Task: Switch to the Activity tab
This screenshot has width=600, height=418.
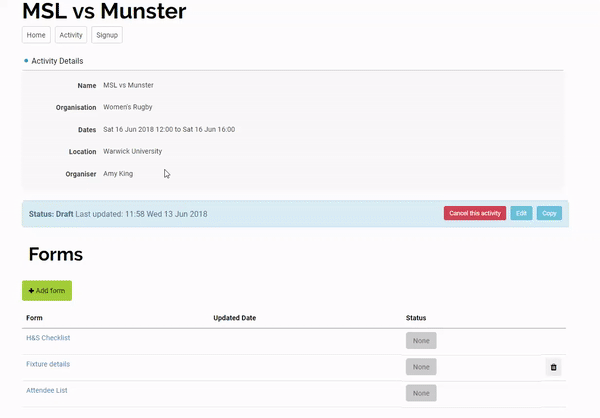Action: (x=71, y=35)
